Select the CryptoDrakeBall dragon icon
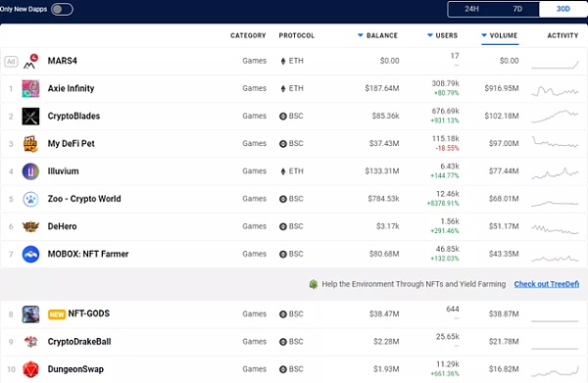 click(x=30, y=342)
